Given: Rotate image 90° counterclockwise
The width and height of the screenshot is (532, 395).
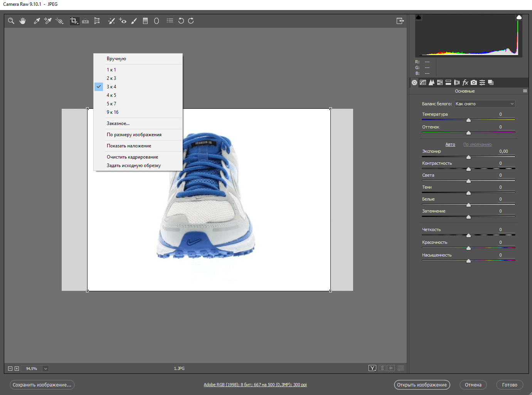Looking at the screenshot, I should click(181, 21).
